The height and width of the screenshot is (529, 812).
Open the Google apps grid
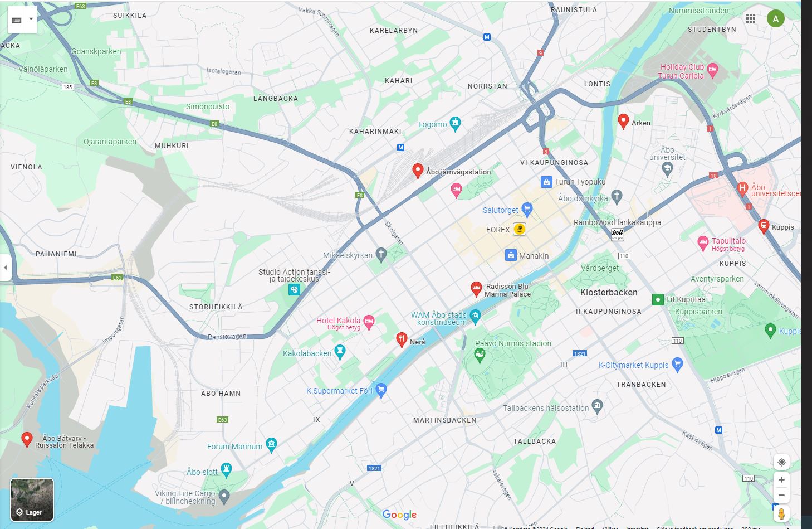tap(751, 18)
